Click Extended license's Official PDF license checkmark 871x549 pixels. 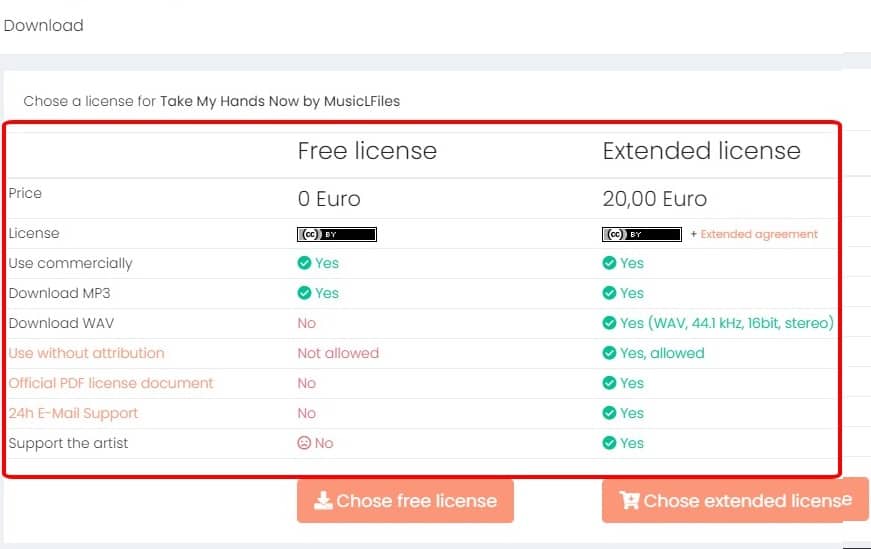[609, 383]
